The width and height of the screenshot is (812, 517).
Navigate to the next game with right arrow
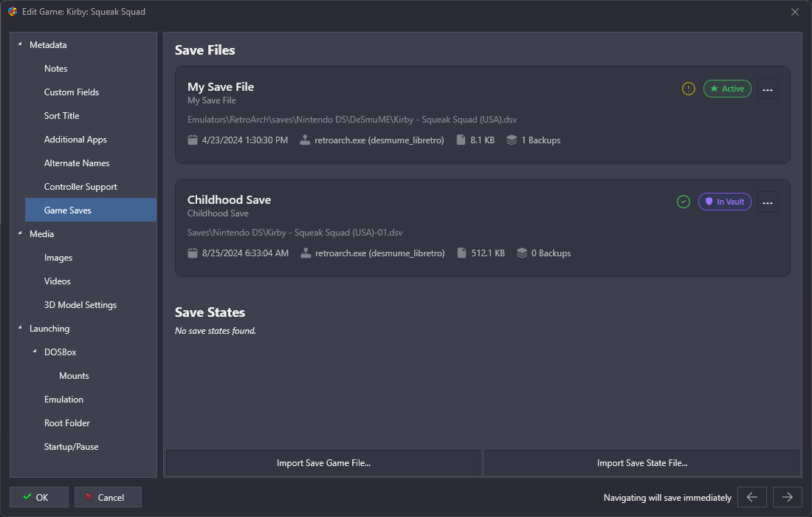[x=787, y=497]
